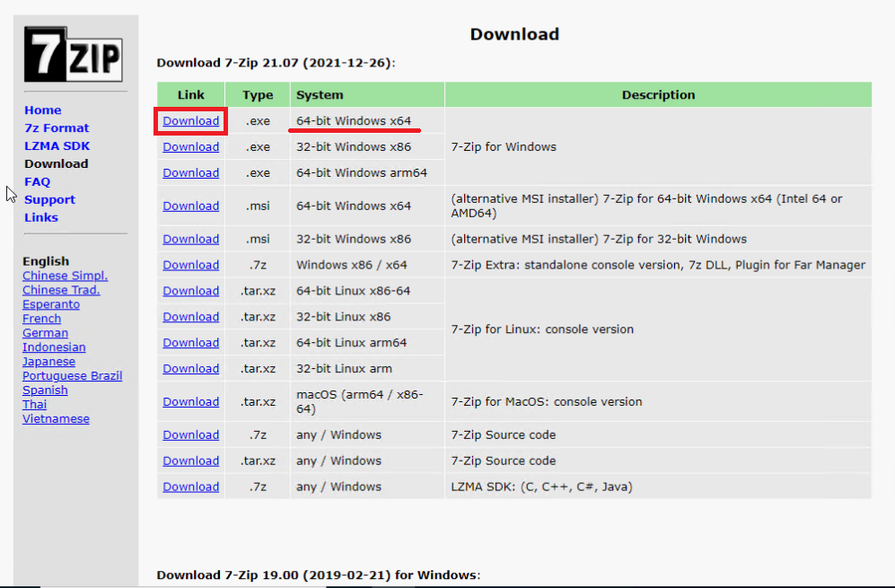Download the .msi for 64-bit Windows x64
The height and width of the screenshot is (588, 895).
point(190,206)
